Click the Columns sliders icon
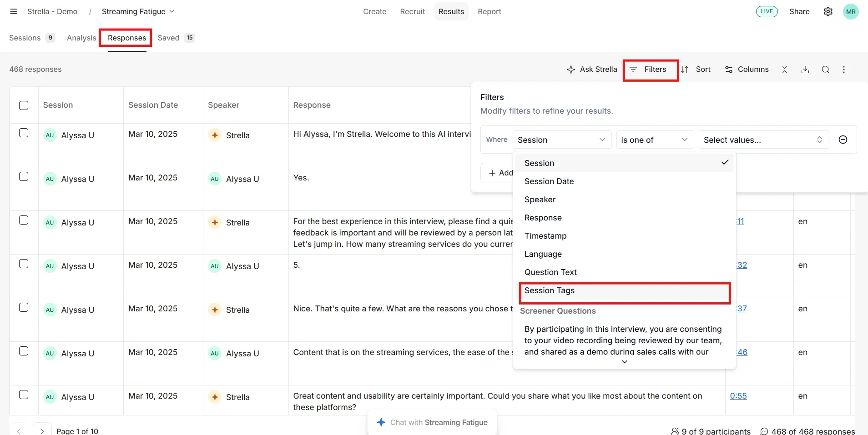Screen dimensions: 868x435 (729, 70)
